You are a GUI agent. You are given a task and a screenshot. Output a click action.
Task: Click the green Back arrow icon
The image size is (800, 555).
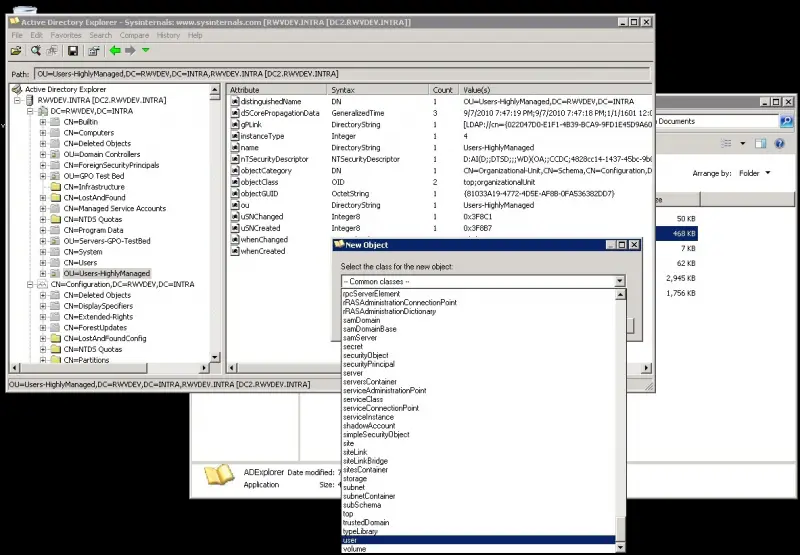click(115, 51)
